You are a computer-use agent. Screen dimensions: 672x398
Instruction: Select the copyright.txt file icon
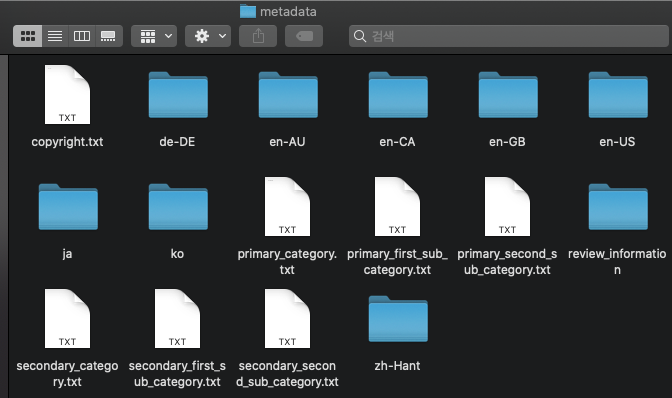67,94
